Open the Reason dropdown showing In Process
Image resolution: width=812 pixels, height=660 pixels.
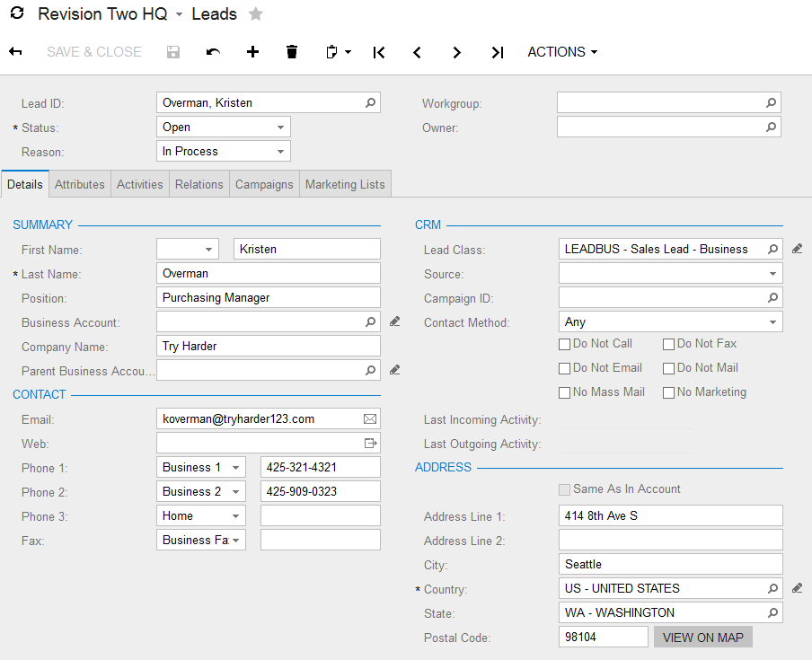click(223, 151)
